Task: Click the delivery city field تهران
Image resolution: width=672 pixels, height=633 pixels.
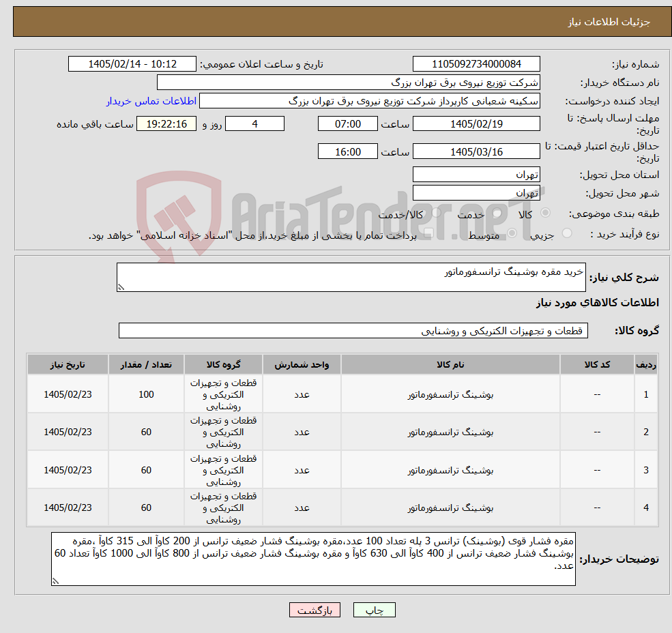Action: click(x=476, y=193)
